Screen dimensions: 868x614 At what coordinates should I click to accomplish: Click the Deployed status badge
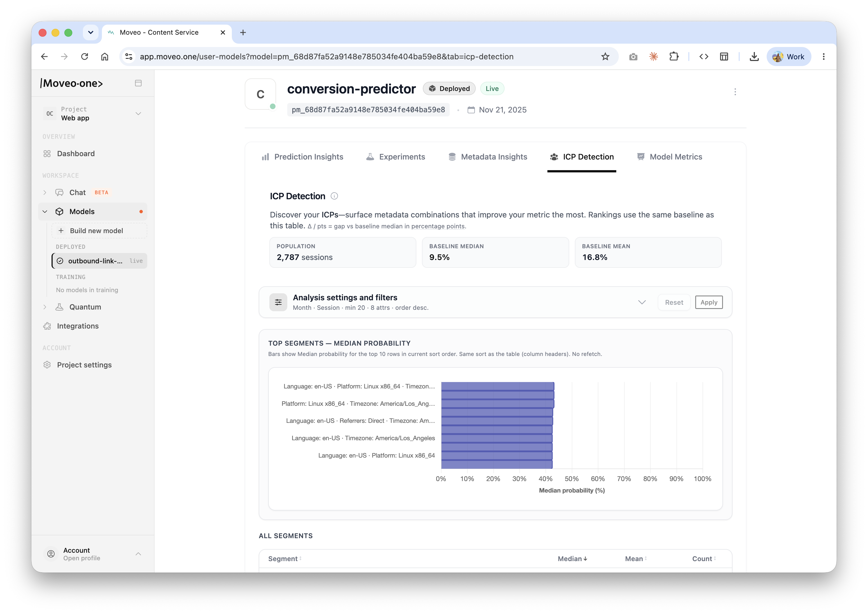(449, 88)
